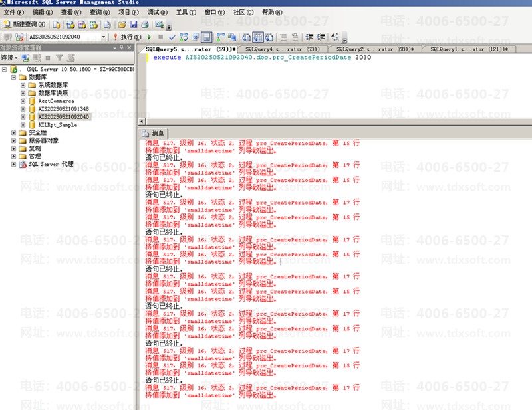Screen dimensions: 532x410
Task: Click the Execute (执行) query button
Action: (x=126, y=37)
